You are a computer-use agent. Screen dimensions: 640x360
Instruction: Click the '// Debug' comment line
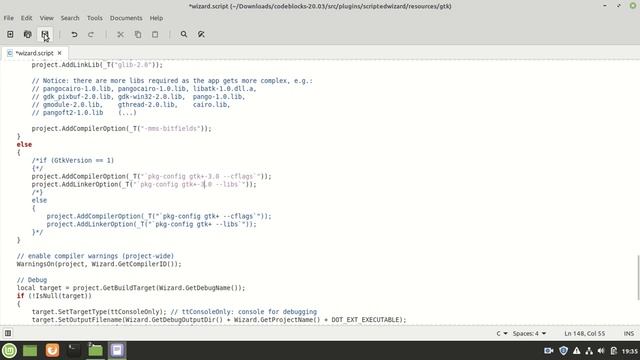point(32,280)
